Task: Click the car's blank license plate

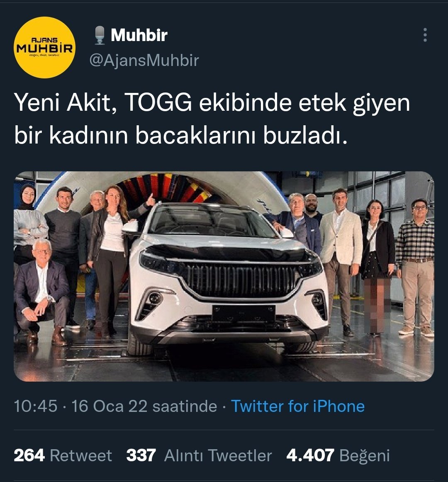Action: (243, 314)
